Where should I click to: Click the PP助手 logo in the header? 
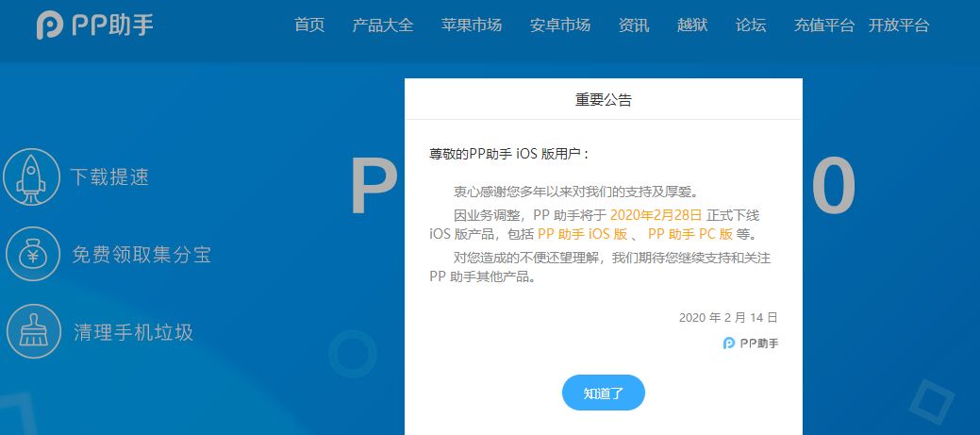point(95,25)
